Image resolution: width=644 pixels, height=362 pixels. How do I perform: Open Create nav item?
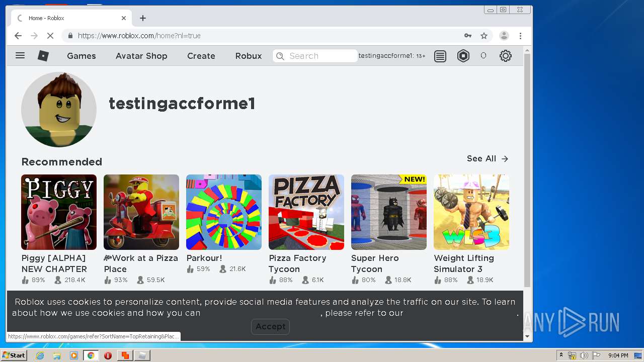[x=201, y=56]
